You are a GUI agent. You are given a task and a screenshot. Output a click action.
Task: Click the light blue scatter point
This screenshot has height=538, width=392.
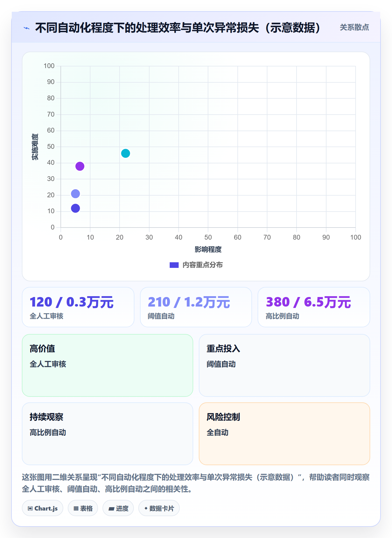(x=75, y=194)
